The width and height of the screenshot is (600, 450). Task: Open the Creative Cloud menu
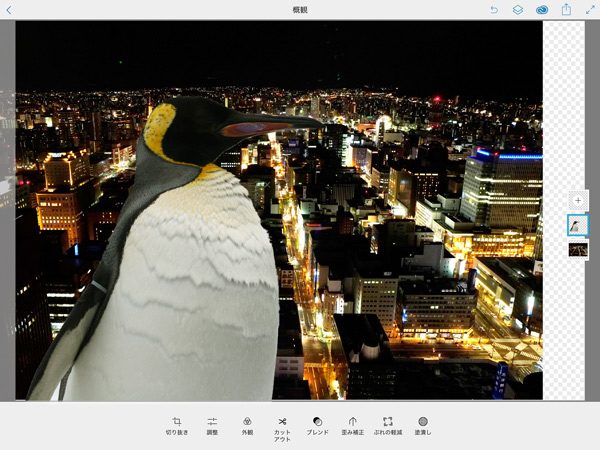tap(542, 10)
